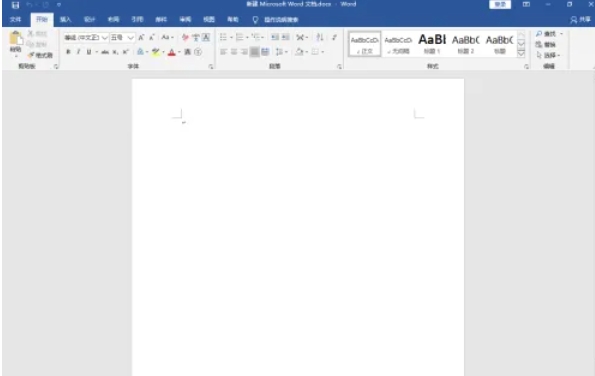Click the Save icon in the title bar
The height and width of the screenshot is (376, 595).
(15, 5)
